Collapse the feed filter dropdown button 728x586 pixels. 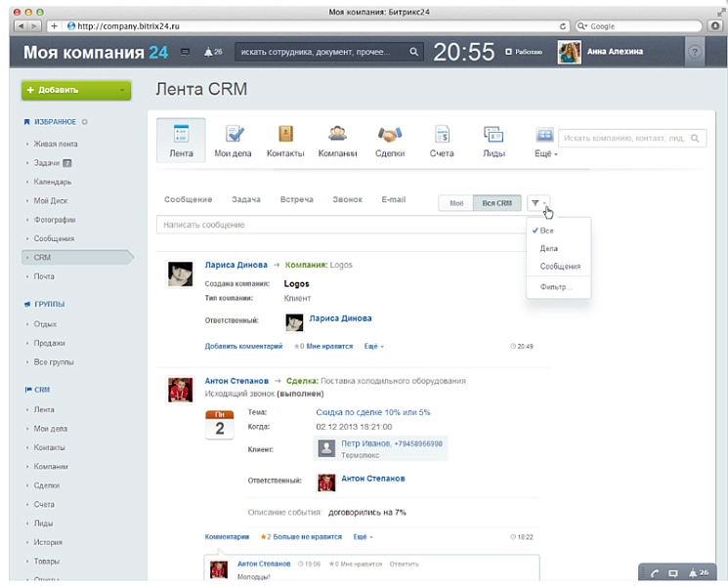pyautogui.click(x=538, y=203)
